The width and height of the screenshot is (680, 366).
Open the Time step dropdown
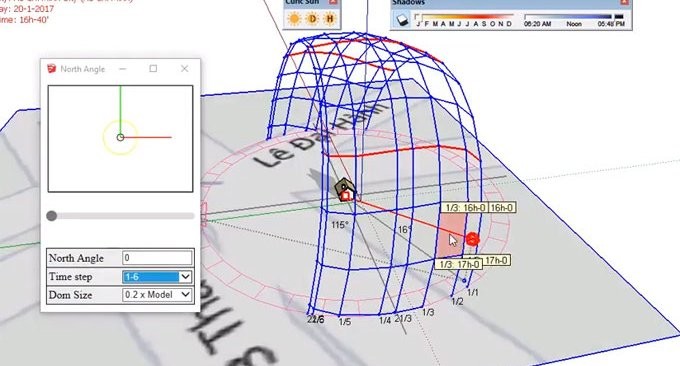(157, 277)
